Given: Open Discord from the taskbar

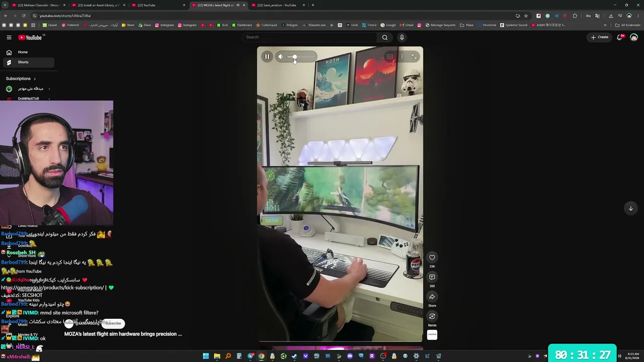Looking at the screenshot, I should [x=350, y=356].
